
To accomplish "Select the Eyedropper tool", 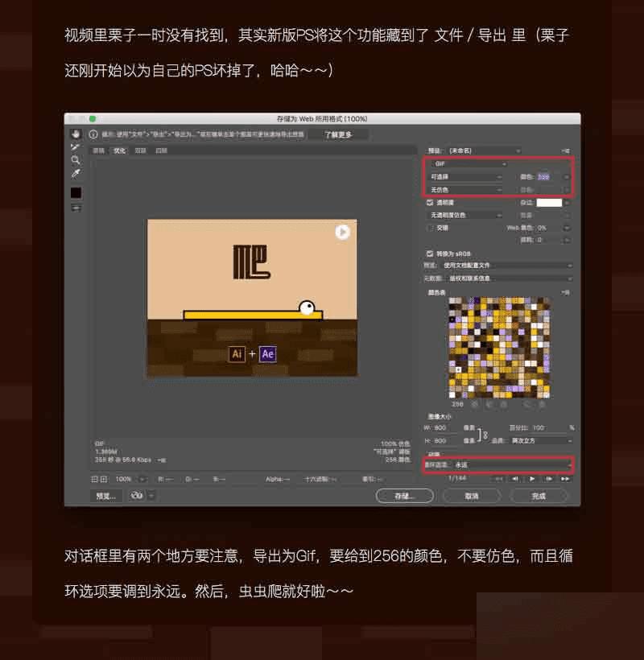I will point(76,173).
